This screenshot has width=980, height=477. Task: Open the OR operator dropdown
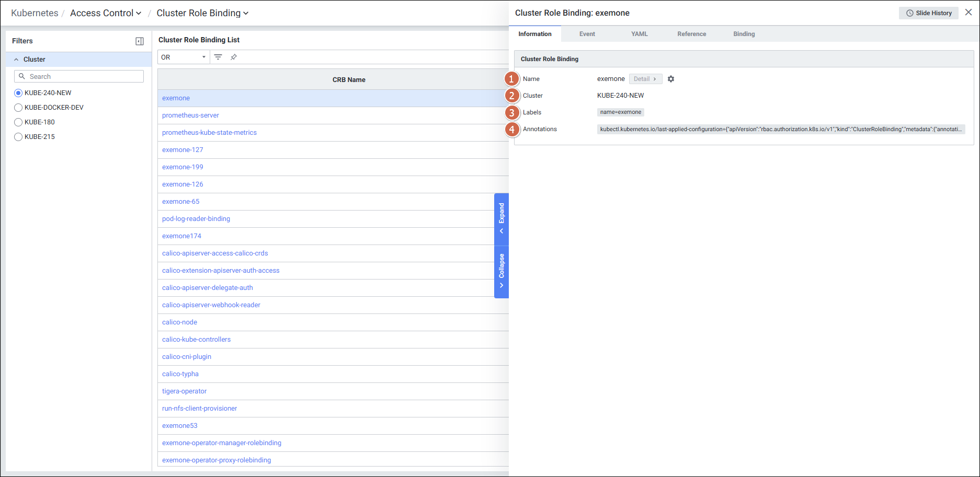click(184, 57)
